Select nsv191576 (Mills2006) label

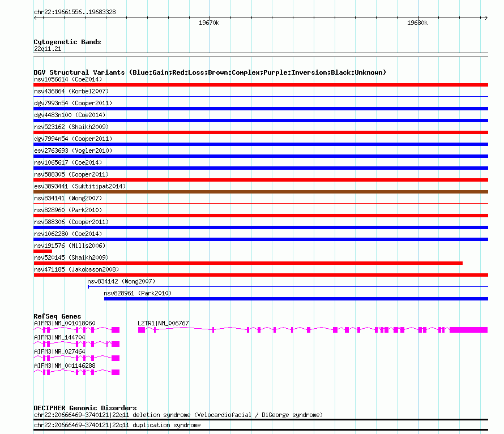[70, 246]
